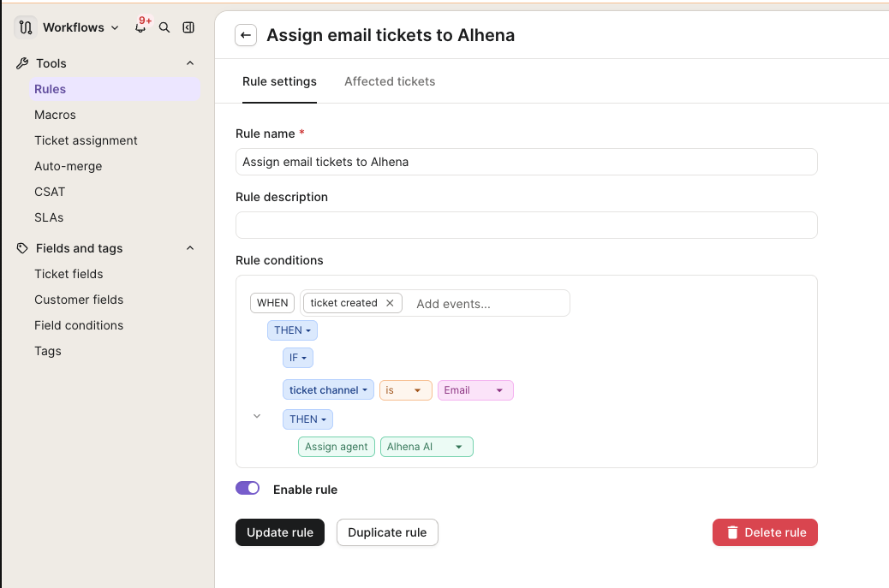
Task: Click the WHEN label chip
Action: pyautogui.click(x=272, y=303)
